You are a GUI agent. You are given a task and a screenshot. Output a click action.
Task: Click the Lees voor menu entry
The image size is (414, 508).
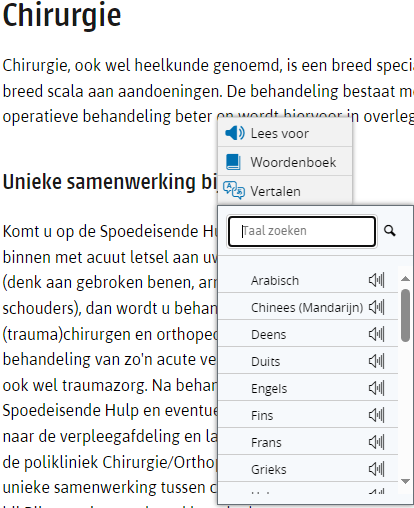coord(285,133)
